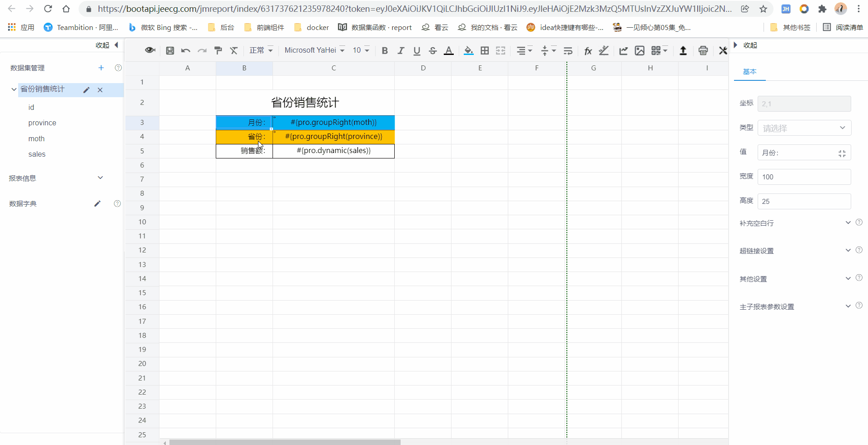Open barcode/QR code insert dropdown

tap(659, 50)
